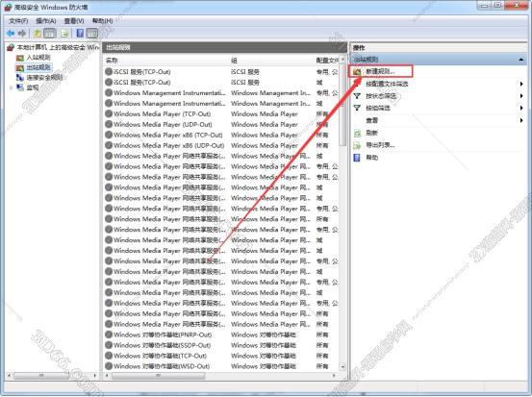Open the 操作(A) menu
The image size is (532, 397).
coord(46,21)
